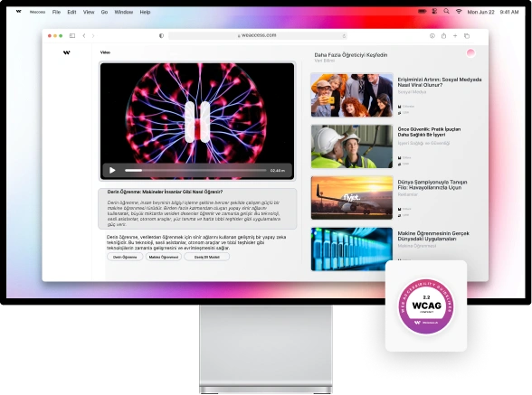Viewport: 532px width, 395px height.
Task: Open the File menu
Action: [56, 12]
